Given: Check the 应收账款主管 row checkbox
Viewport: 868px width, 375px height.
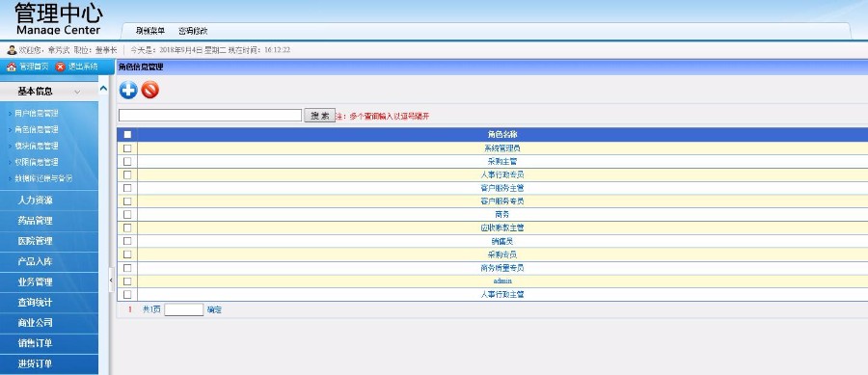Looking at the screenshot, I should pos(127,228).
